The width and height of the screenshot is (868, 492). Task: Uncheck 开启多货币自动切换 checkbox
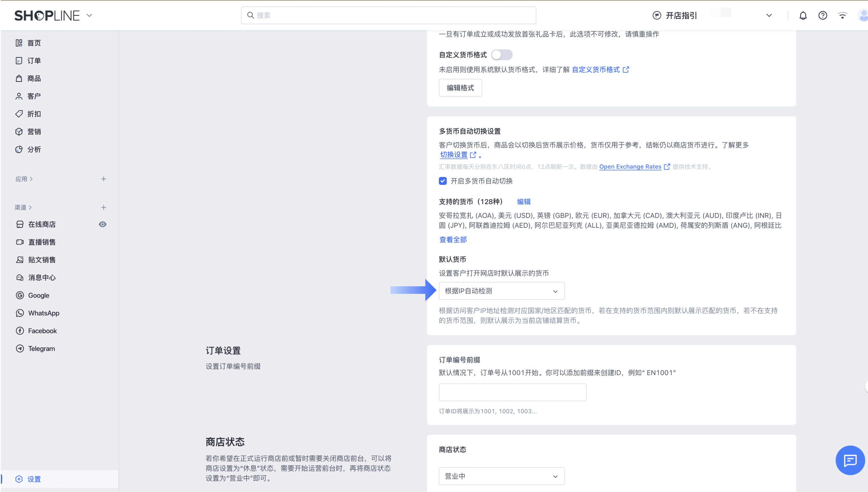pyautogui.click(x=443, y=181)
